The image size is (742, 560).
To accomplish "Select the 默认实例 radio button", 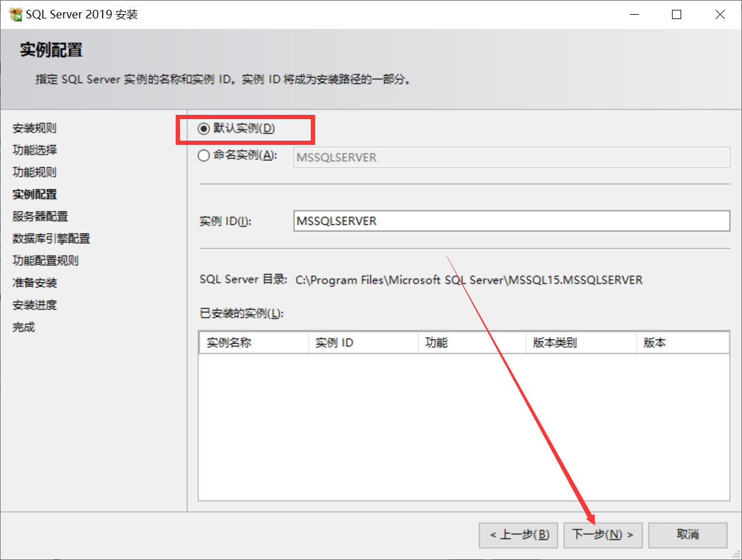I will [203, 129].
